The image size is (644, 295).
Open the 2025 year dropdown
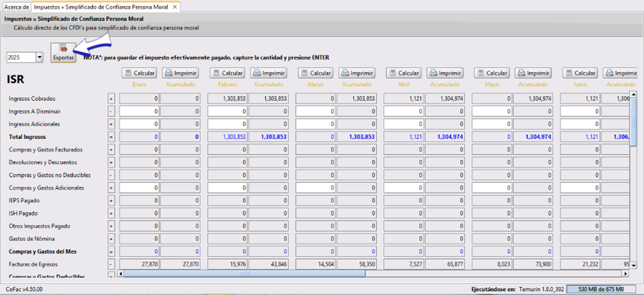tap(39, 57)
